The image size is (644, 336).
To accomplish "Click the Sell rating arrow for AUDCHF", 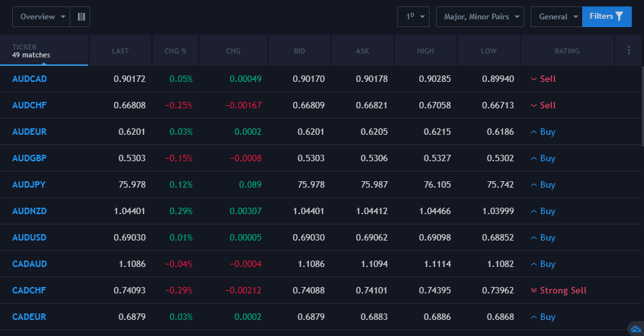I will pyautogui.click(x=533, y=105).
